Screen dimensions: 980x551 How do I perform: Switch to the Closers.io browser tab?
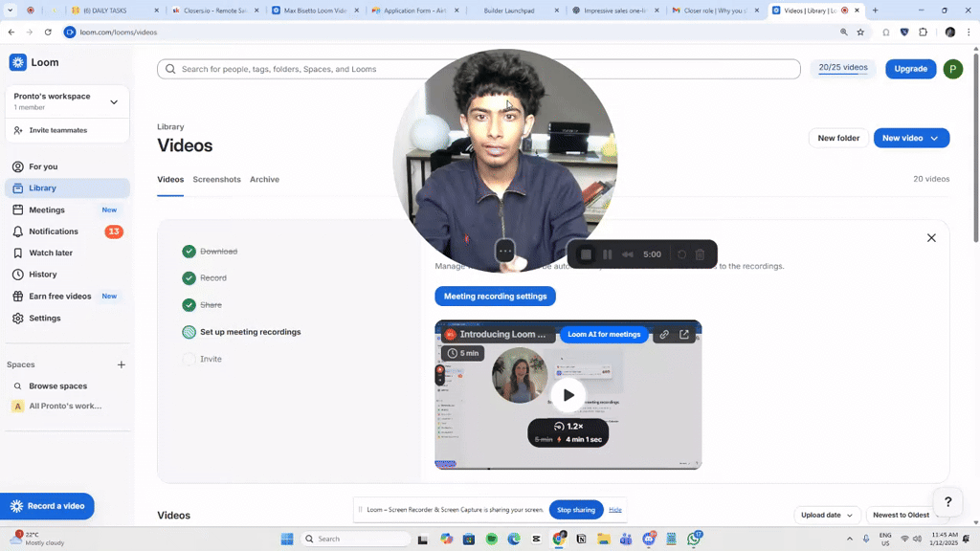click(x=215, y=11)
